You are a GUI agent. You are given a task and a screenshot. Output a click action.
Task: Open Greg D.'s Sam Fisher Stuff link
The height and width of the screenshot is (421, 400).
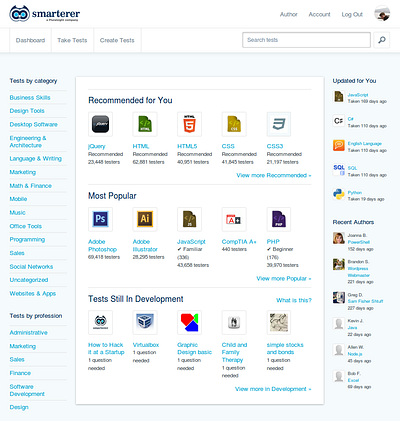pos(365,301)
